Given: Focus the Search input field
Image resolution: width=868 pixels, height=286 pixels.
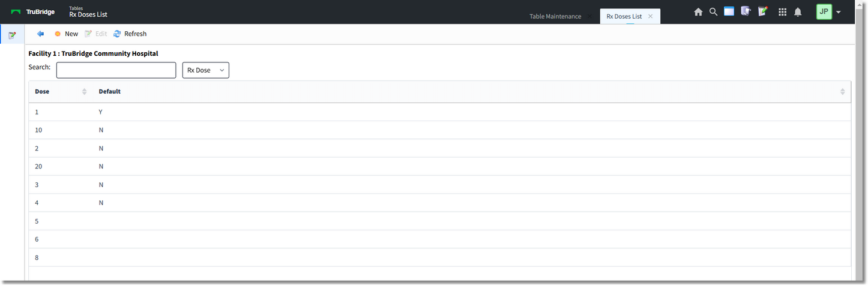Looking at the screenshot, I should click(x=116, y=70).
